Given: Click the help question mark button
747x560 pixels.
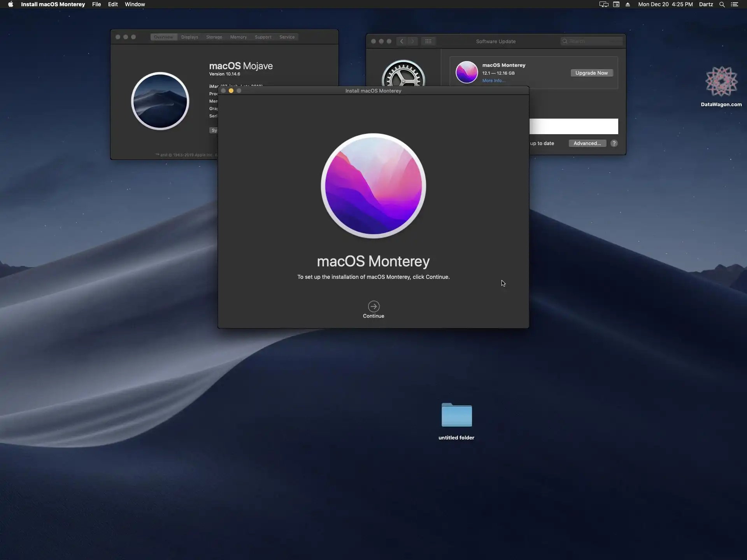Looking at the screenshot, I should tap(614, 143).
